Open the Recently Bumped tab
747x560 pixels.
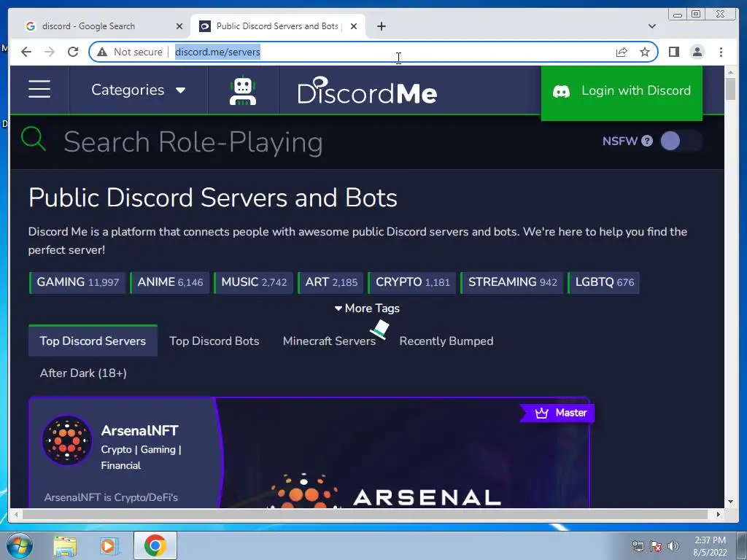click(x=446, y=341)
